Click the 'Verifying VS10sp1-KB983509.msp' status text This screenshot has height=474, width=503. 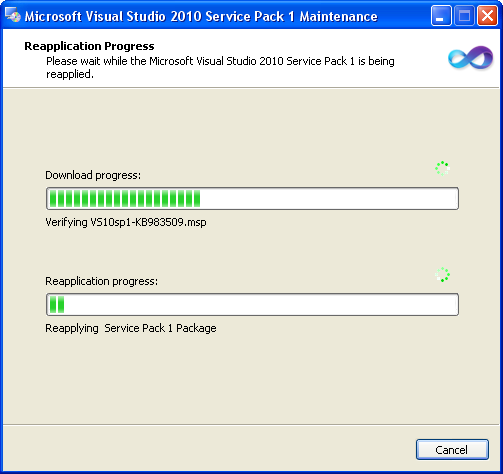click(126, 222)
